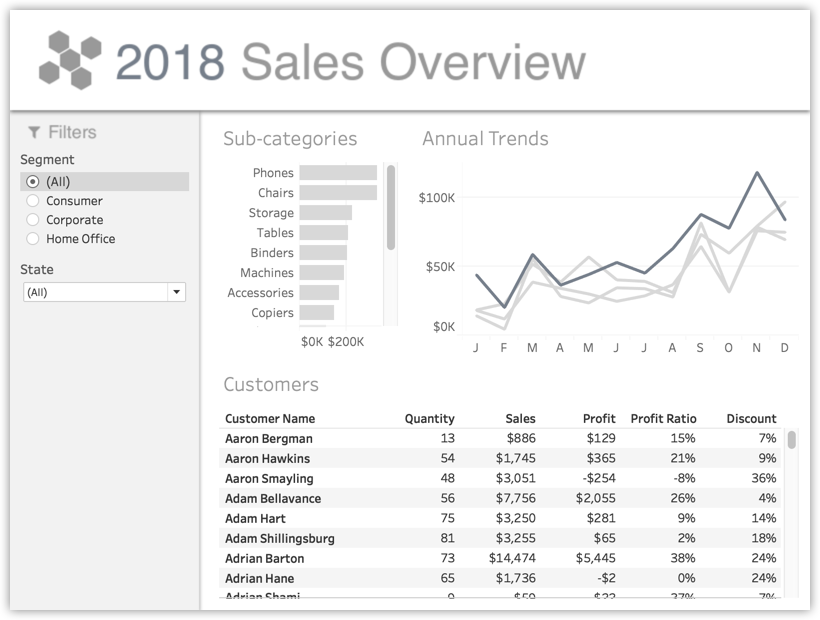Select the Chairs bar
This screenshot has width=820, height=620.
point(338,193)
